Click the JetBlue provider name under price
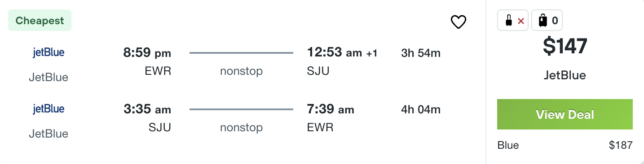644x164 pixels. [565, 75]
